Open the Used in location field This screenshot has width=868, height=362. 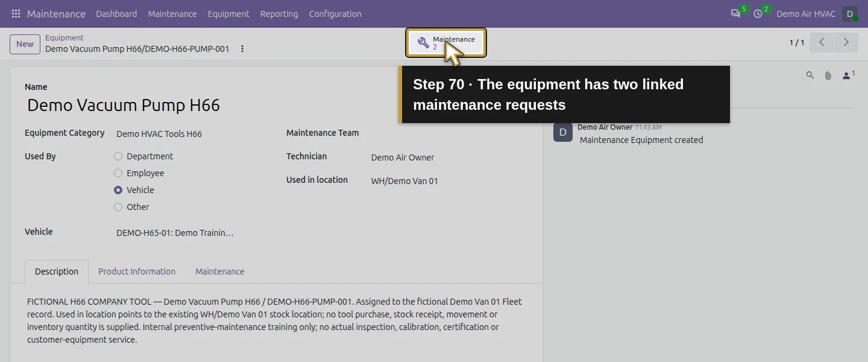click(448, 181)
